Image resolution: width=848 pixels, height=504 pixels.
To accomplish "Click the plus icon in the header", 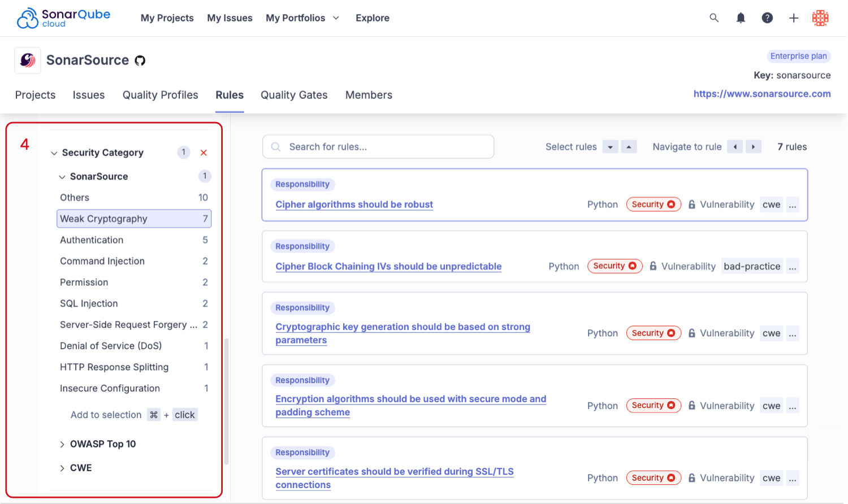I will (x=794, y=18).
